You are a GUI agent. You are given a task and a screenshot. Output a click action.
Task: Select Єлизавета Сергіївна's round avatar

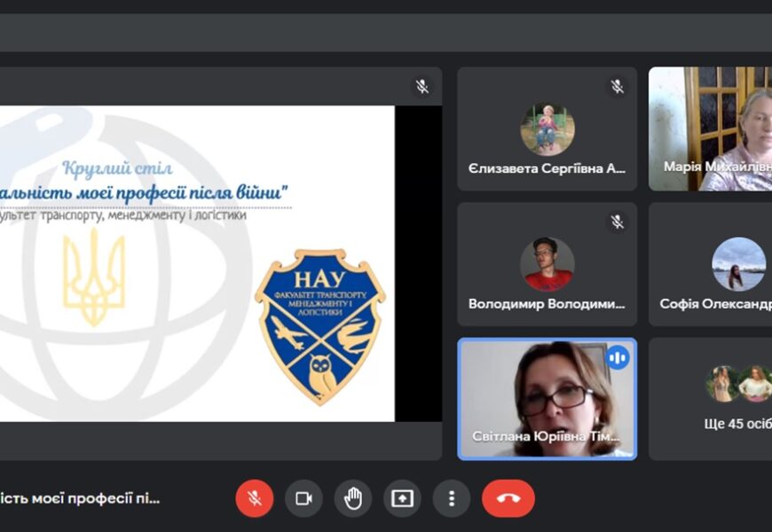[x=547, y=129]
